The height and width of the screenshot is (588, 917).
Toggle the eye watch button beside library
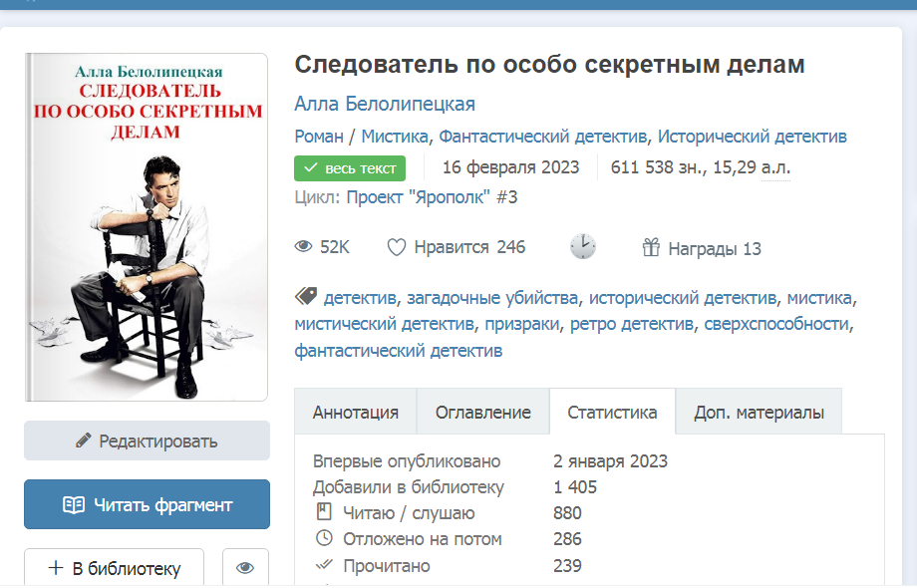(245, 568)
